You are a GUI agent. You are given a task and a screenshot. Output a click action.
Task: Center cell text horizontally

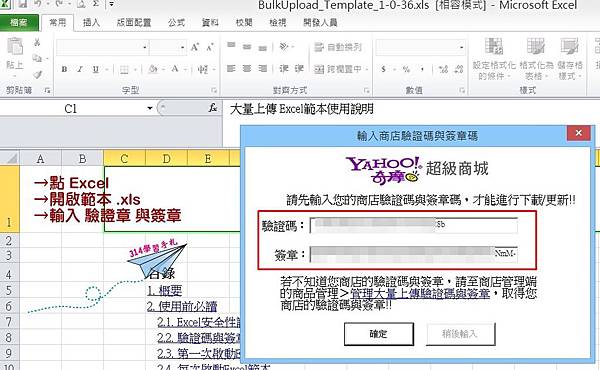click(x=247, y=68)
